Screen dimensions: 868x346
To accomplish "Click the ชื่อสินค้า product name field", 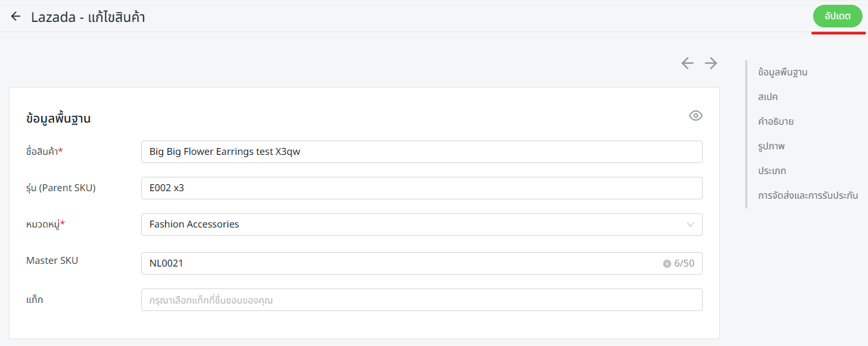I will point(421,152).
